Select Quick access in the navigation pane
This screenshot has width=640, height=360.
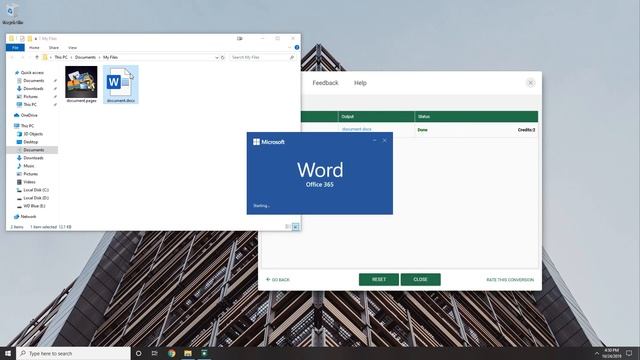(32, 73)
